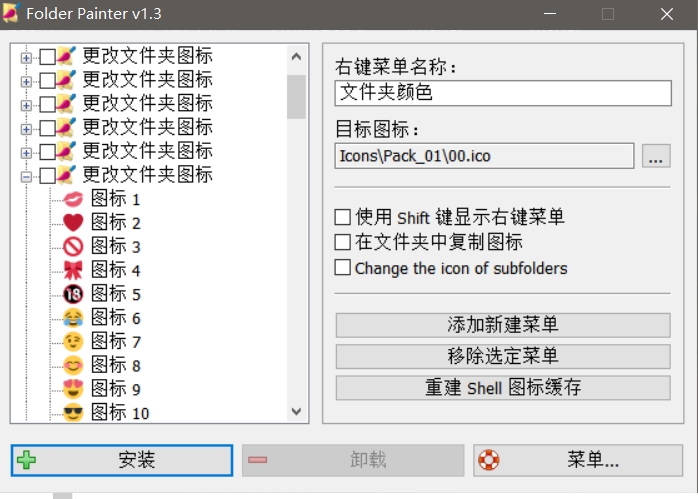Click the lifebuoy icon on the 菜单... button
The height and width of the screenshot is (499, 698).
(x=489, y=460)
